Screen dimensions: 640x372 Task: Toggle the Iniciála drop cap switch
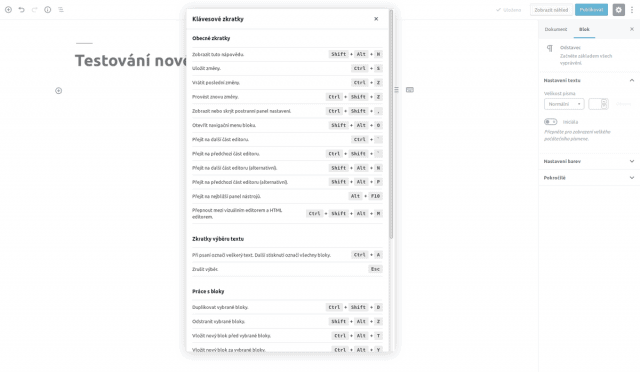pos(550,122)
